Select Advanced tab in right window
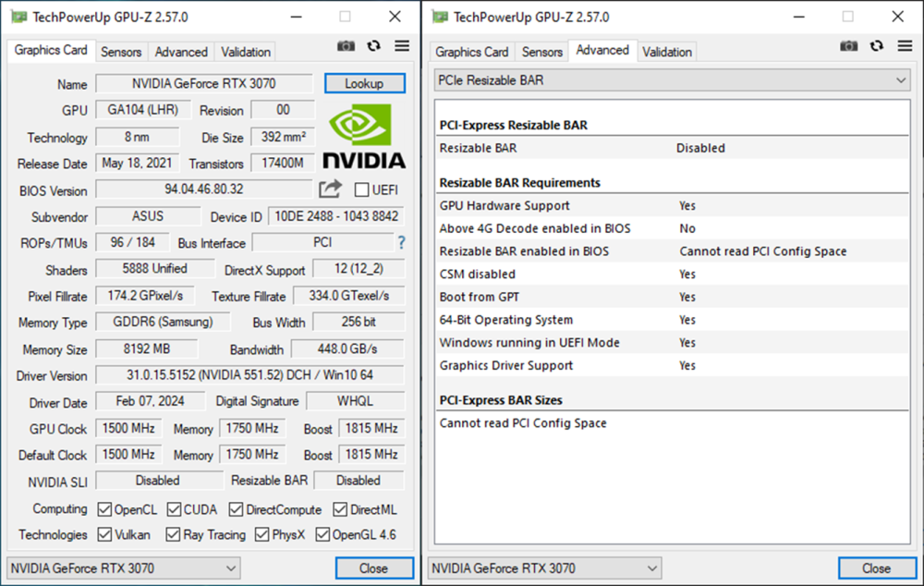The height and width of the screenshot is (586, 924). [x=602, y=50]
